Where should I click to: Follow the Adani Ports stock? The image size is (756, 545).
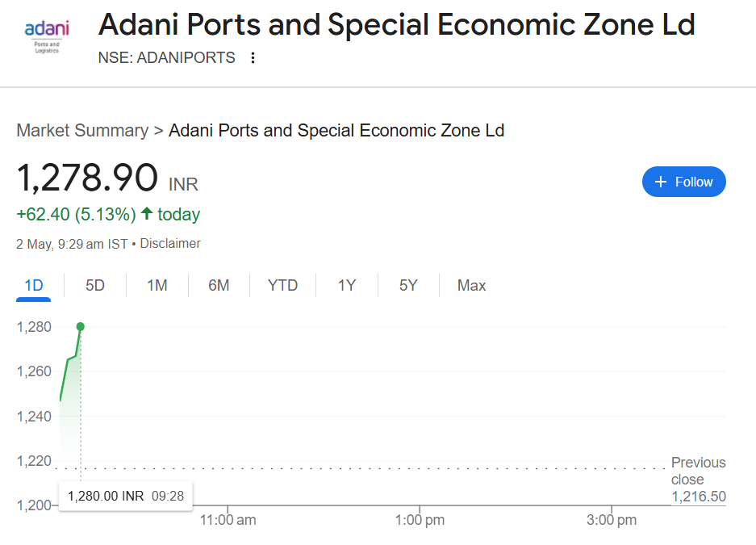click(683, 182)
